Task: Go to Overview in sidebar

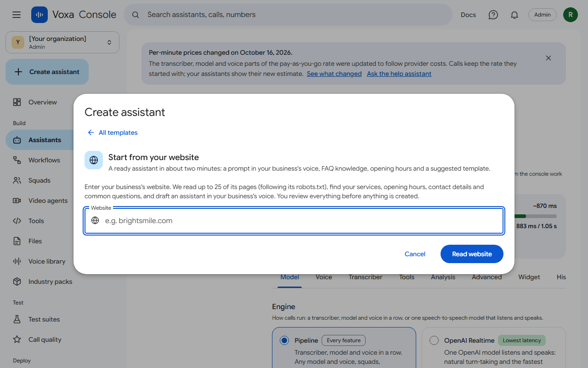Action: [40, 102]
